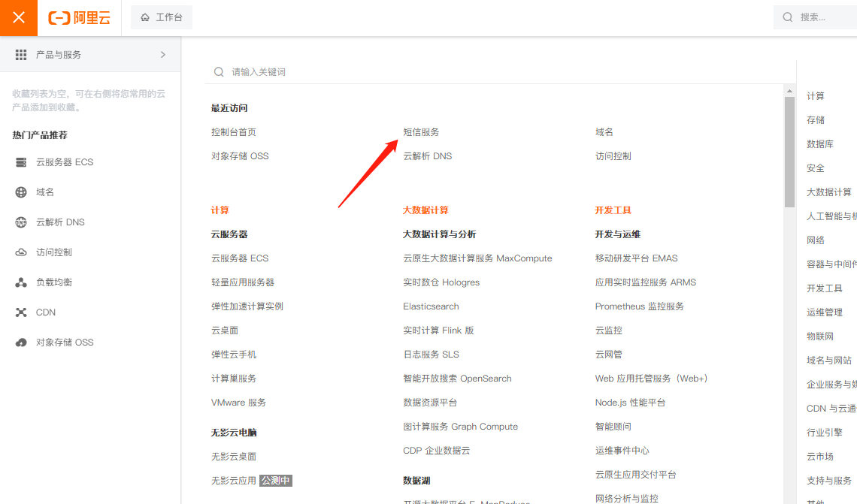This screenshot has width=857, height=504.
Task: Click the 云服务器 ECS server icon
Action: 21,162
